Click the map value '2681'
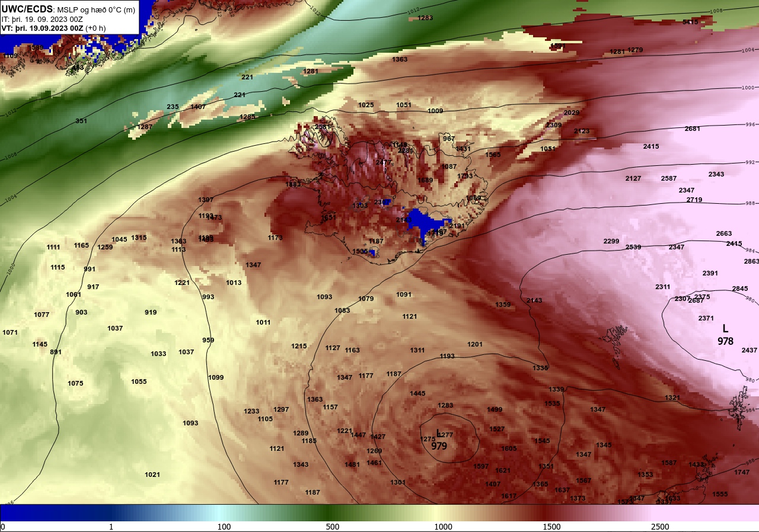This screenshot has height=532, width=759. (x=693, y=129)
